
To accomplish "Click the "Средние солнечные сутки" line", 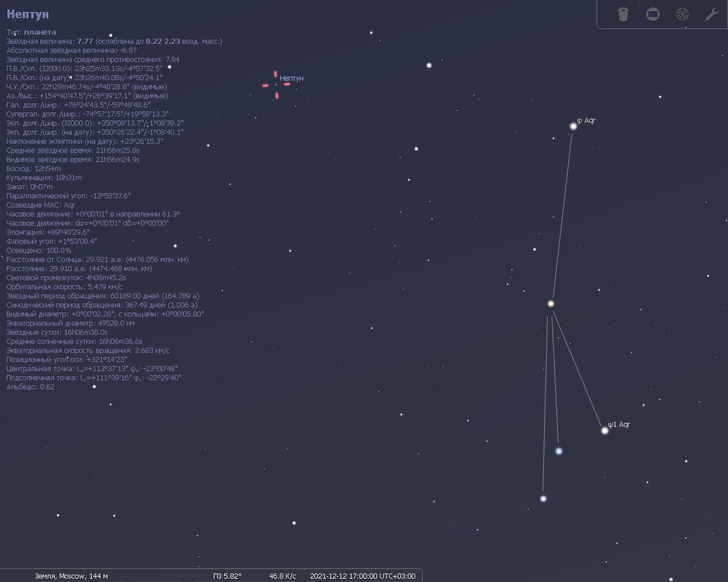I will [x=75, y=342].
